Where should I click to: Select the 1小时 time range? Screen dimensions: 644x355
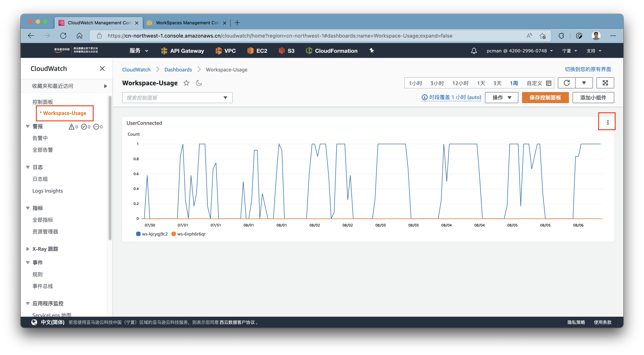[x=415, y=83]
